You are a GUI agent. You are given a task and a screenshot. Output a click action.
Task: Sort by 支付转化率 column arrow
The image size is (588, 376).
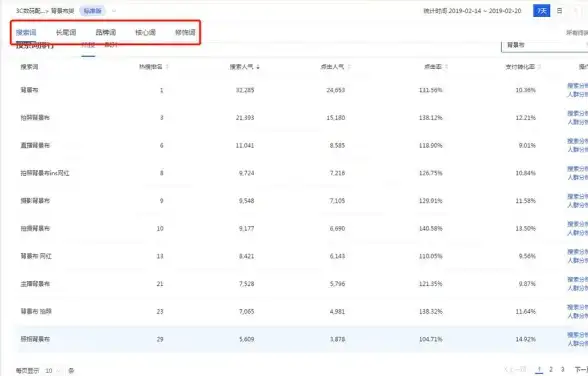point(539,67)
